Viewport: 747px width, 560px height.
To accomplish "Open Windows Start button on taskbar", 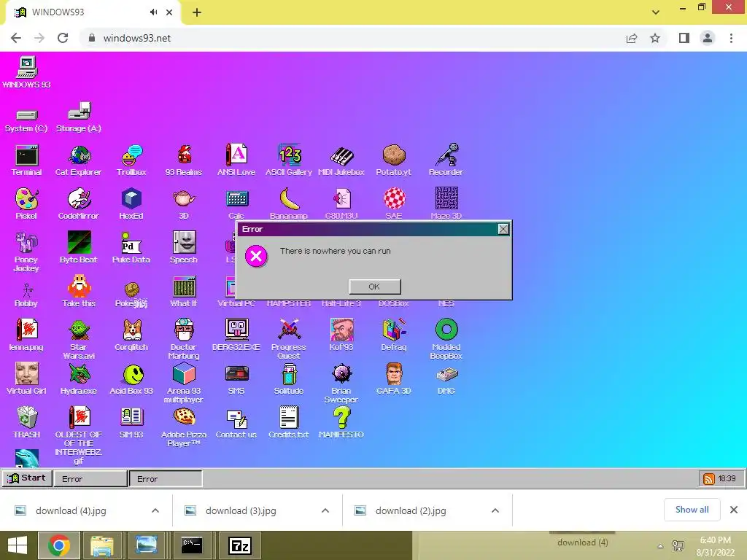I will [18, 545].
